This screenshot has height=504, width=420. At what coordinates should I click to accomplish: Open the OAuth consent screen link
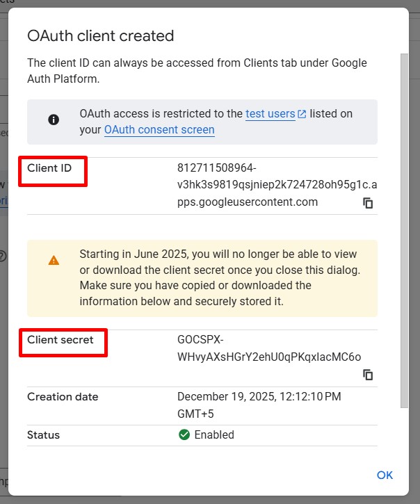pos(159,129)
